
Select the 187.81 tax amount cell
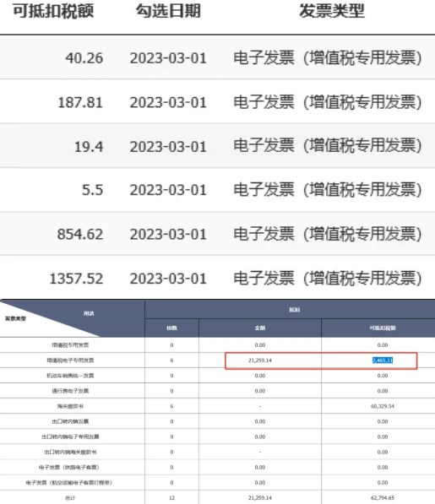[x=80, y=102]
